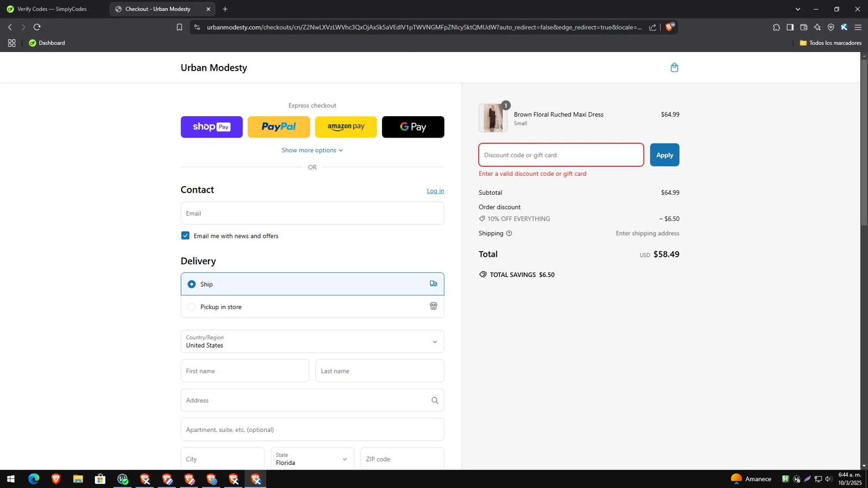This screenshot has width=868, height=488.
Task: Open new browser tab
Action: coord(225,9)
